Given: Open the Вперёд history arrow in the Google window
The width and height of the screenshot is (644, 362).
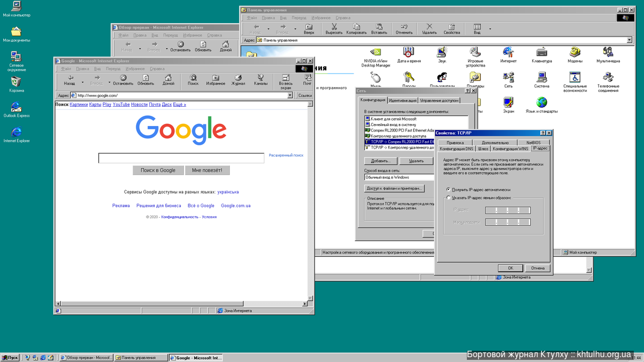Looking at the screenshot, I should [109, 83].
